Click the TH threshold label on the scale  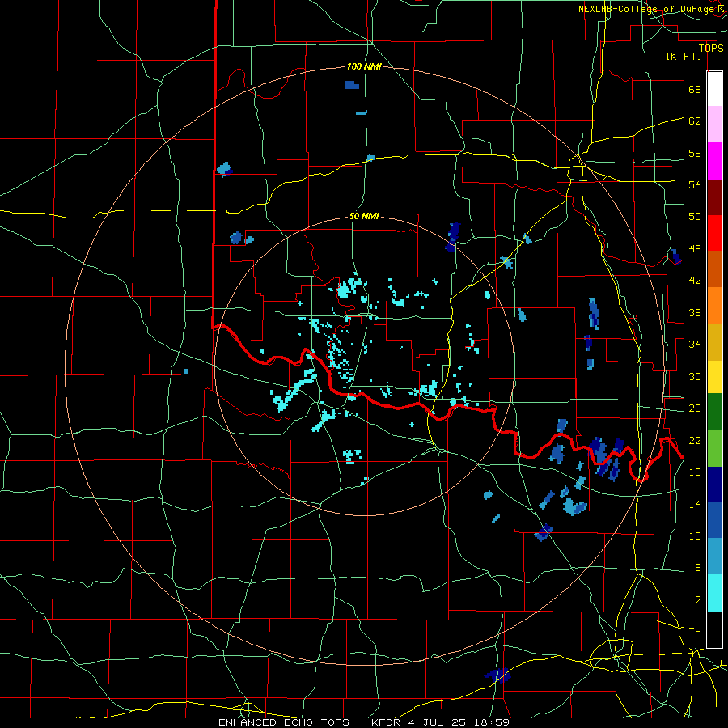tap(695, 632)
